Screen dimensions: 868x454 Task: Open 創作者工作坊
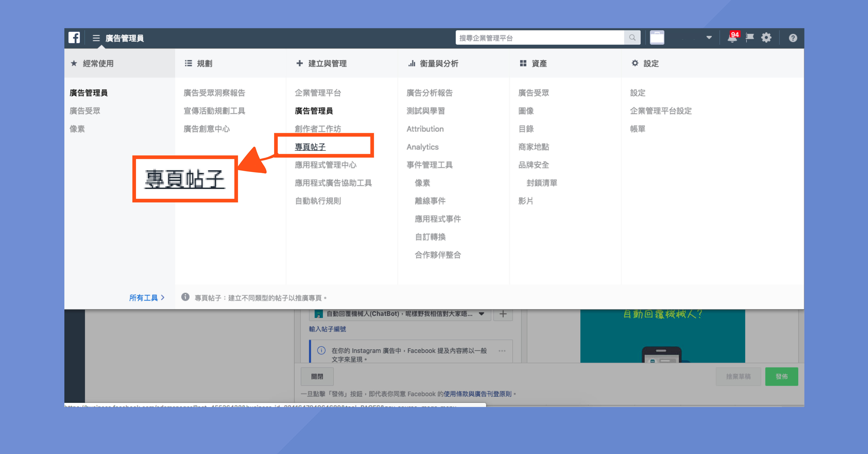coord(318,129)
